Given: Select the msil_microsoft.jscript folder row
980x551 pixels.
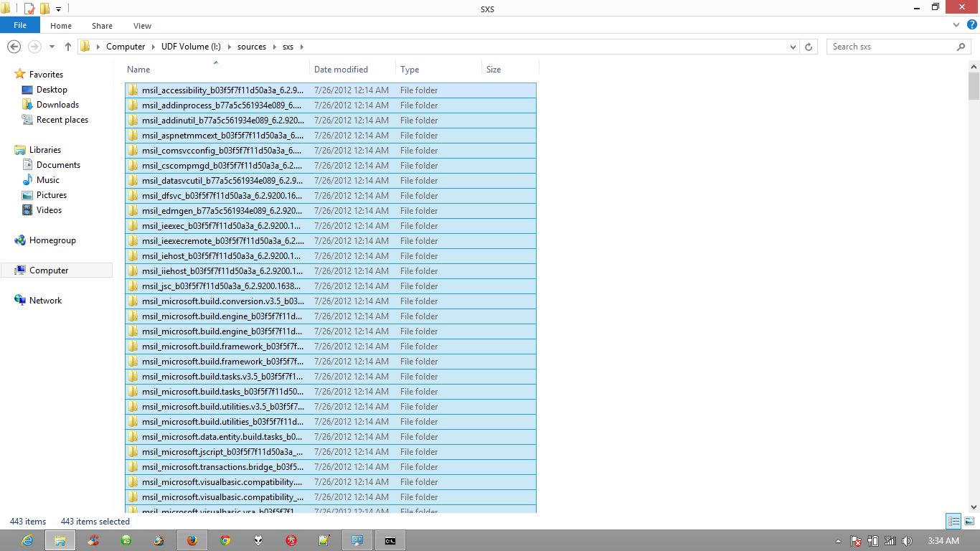Looking at the screenshot, I should point(331,452).
